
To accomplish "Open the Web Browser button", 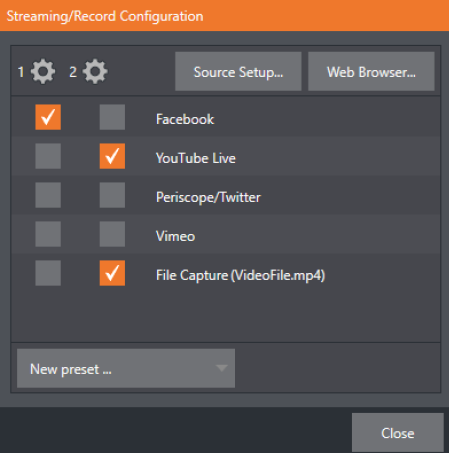I will 371,71.
